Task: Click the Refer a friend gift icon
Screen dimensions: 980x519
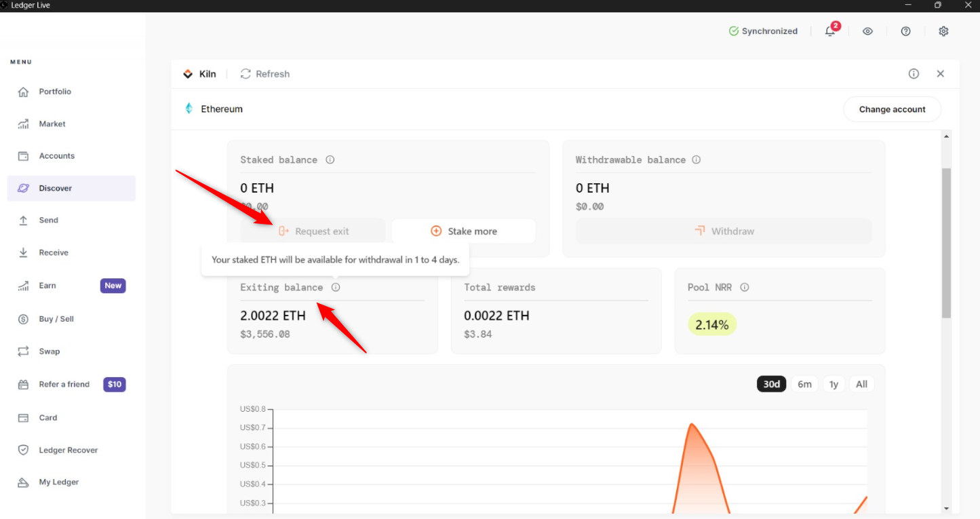Action: pyautogui.click(x=23, y=385)
